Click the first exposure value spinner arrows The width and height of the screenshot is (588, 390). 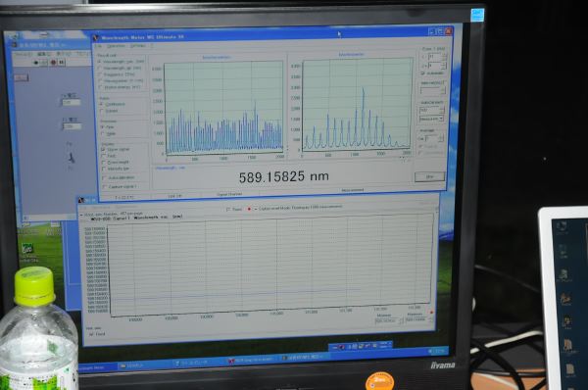click(444, 57)
